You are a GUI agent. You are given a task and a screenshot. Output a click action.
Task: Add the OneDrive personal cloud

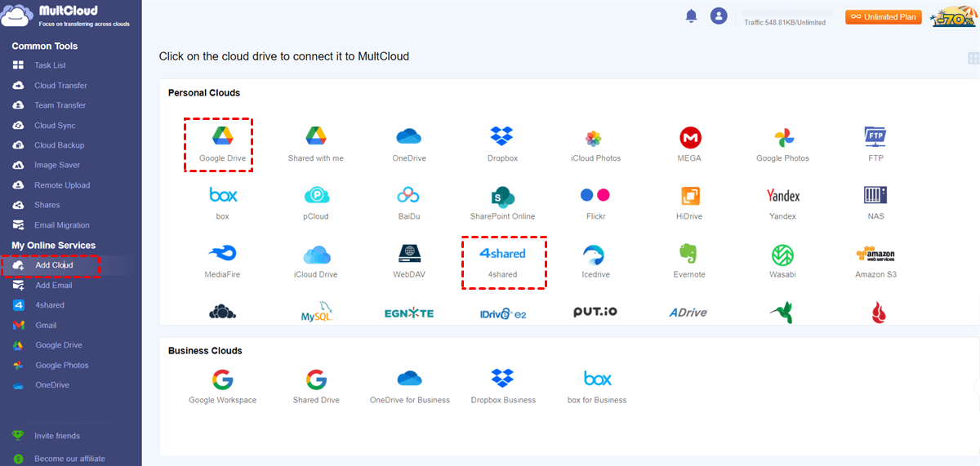tap(409, 144)
